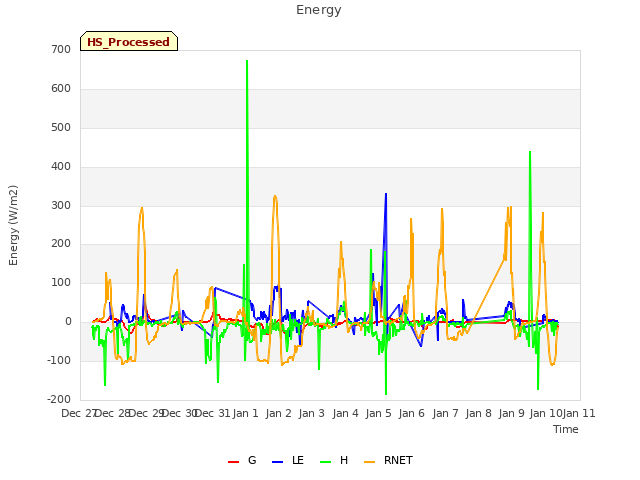Viewport: 640px width, 480px height.
Task: Click the green H peak near 440 on Jan 9
Action: tap(530, 152)
